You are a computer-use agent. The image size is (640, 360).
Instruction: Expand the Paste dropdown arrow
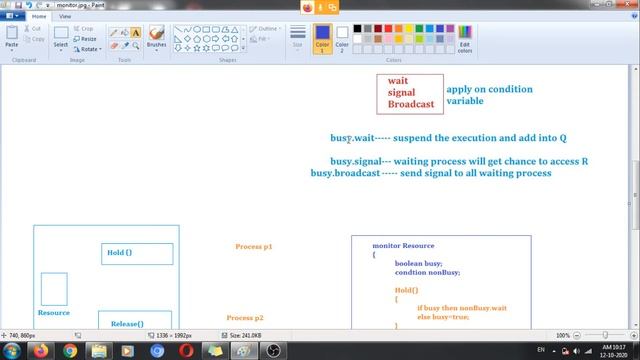click(12, 50)
